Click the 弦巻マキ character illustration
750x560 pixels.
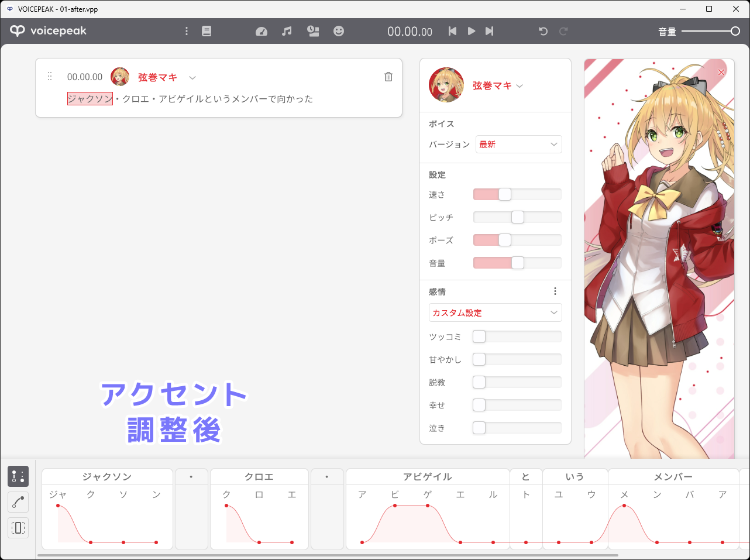click(x=659, y=259)
